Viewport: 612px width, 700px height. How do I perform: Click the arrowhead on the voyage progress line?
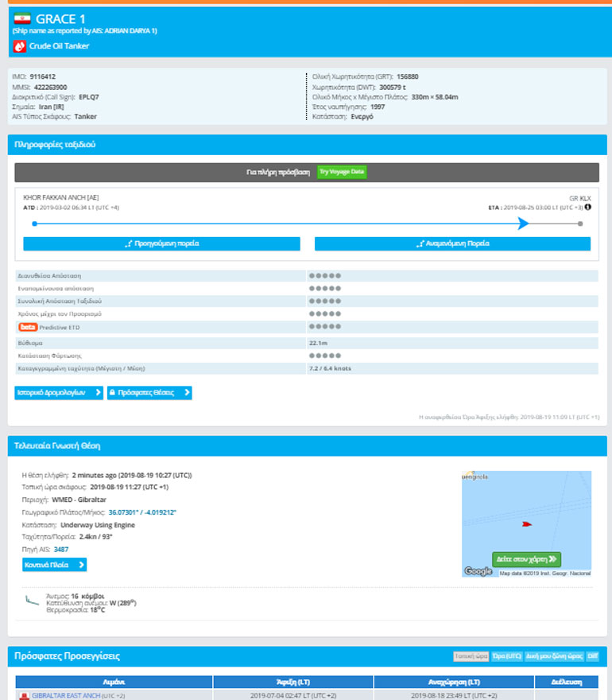[522, 224]
